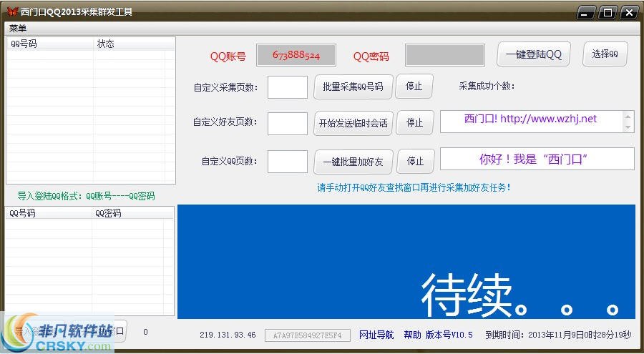Click the down arrow of message box scrollbar

628,127
